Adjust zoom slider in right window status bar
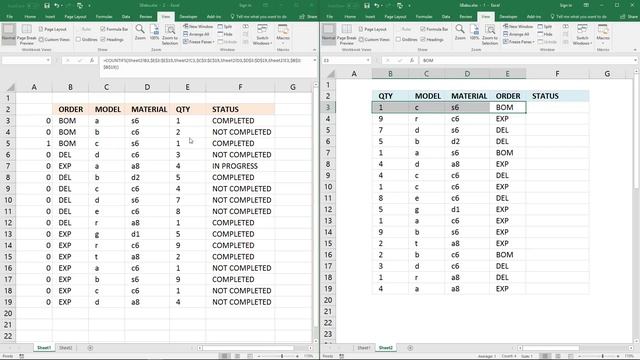Viewport: 640px width, 360px height. pos(602,356)
